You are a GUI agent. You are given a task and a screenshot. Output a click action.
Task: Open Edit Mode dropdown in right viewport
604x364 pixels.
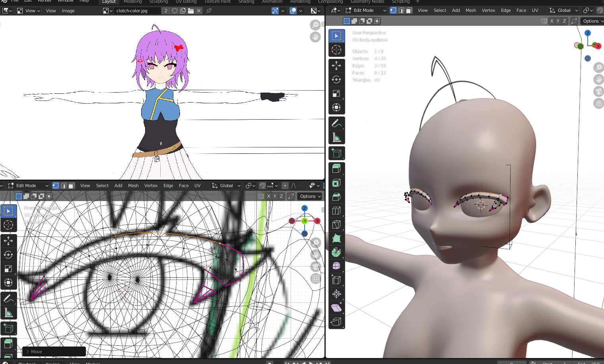[366, 10]
